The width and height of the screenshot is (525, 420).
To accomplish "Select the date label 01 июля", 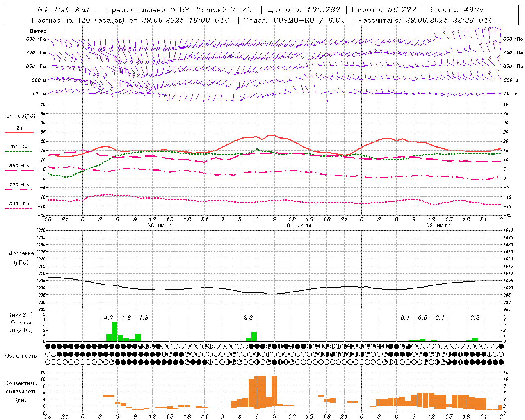I will [x=299, y=226].
